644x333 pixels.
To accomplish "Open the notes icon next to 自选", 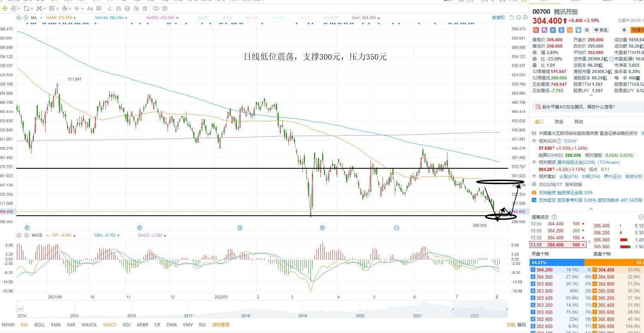I will [587, 30].
